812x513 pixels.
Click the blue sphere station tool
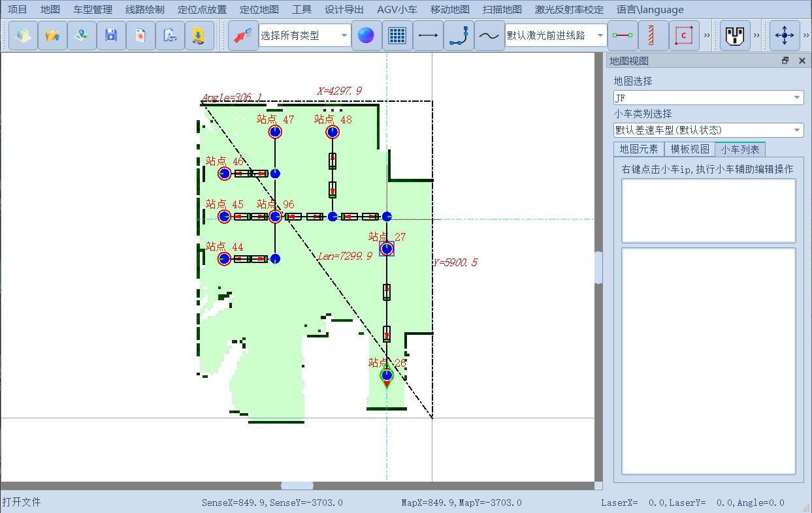coord(366,35)
